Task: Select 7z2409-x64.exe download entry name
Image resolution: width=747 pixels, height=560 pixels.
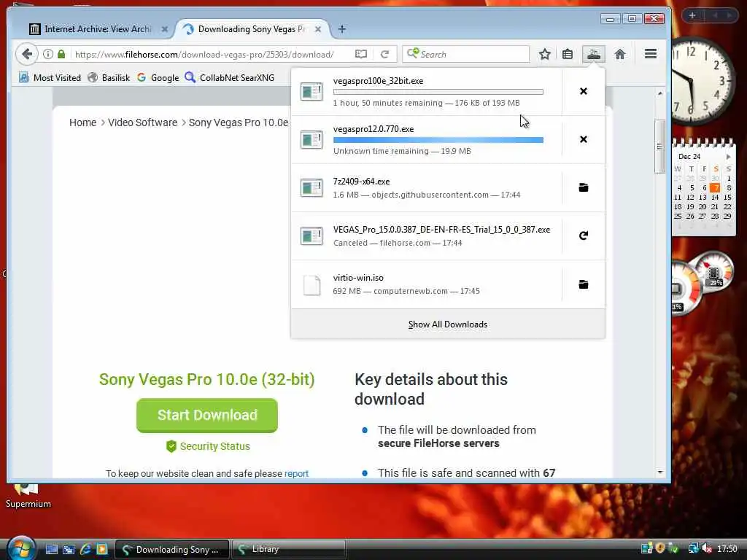Action: tap(361, 182)
